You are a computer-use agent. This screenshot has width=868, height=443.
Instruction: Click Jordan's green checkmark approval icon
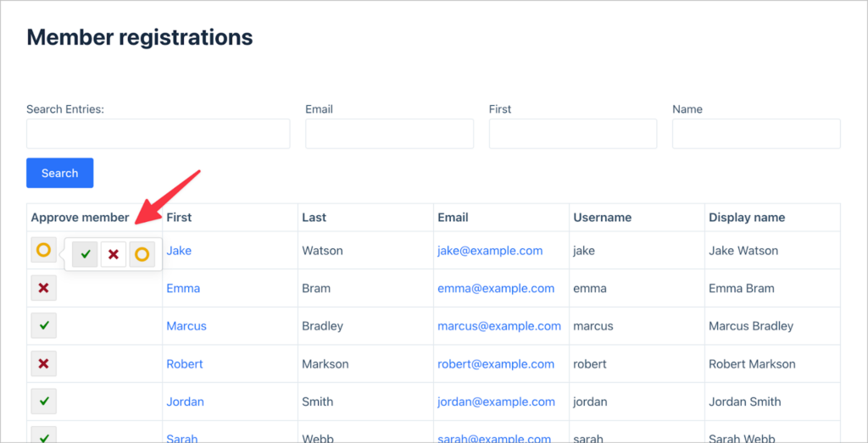coord(43,401)
